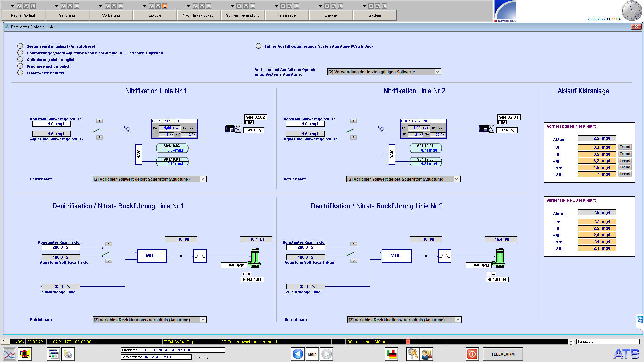644x362 pixels.
Task: Click Konstant Sollwert gelöst O2 field Linie 1
Action: 51,124
